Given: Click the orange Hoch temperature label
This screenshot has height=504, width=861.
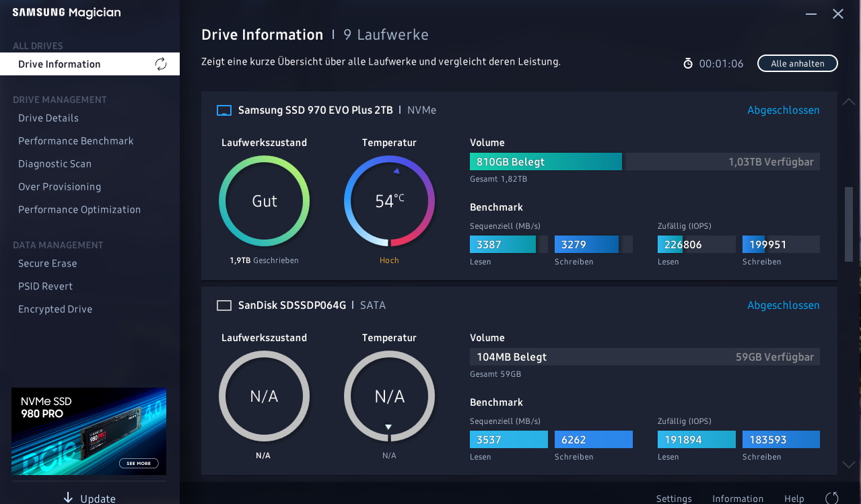Looking at the screenshot, I should (389, 260).
